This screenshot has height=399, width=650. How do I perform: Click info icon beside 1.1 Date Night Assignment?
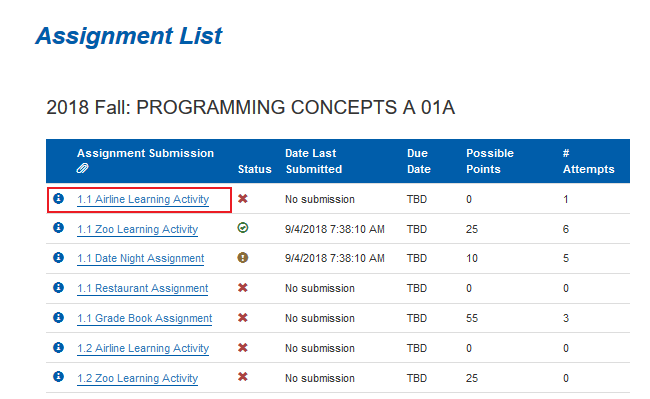point(58,257)
